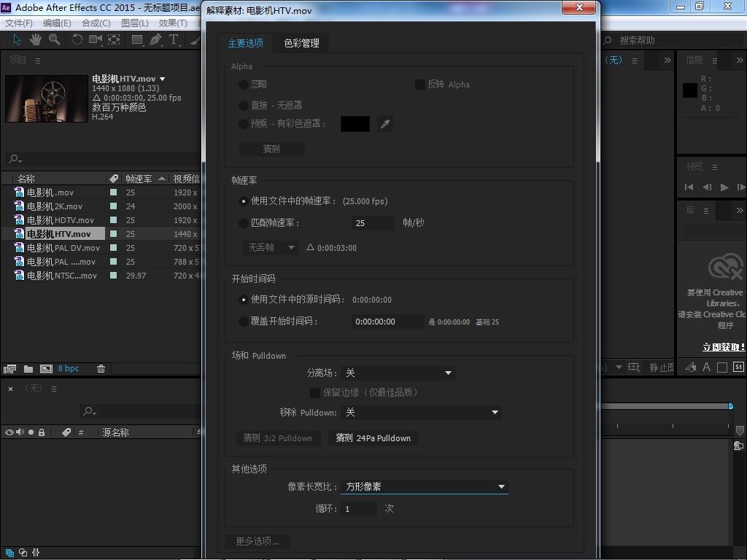Open the Remove Pulldown dropdown
747x560 pixels.
point(421,413)
